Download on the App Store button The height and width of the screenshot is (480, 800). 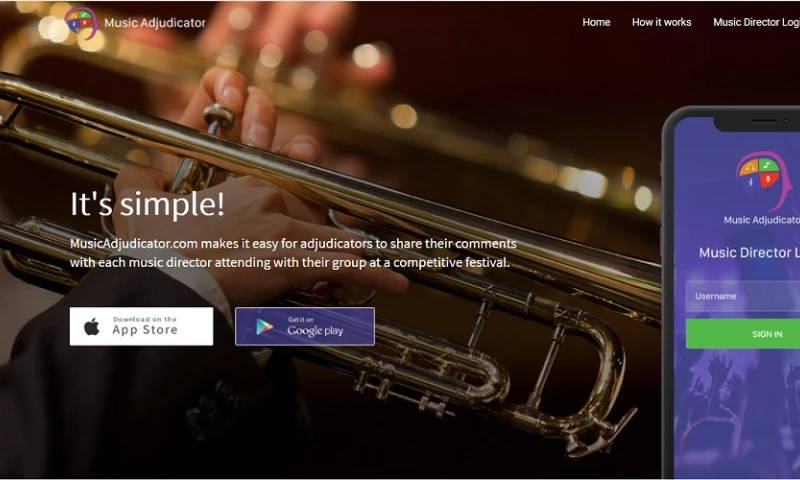(141, 326)
